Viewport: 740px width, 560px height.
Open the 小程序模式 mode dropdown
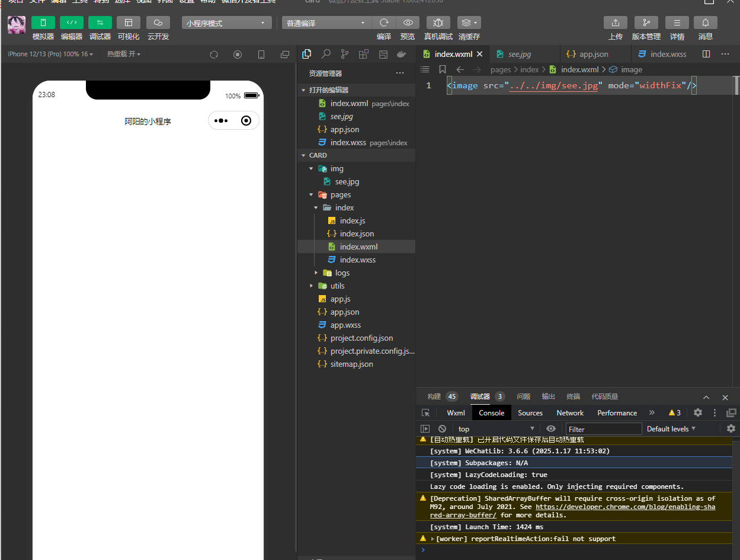tap(226, 23)
